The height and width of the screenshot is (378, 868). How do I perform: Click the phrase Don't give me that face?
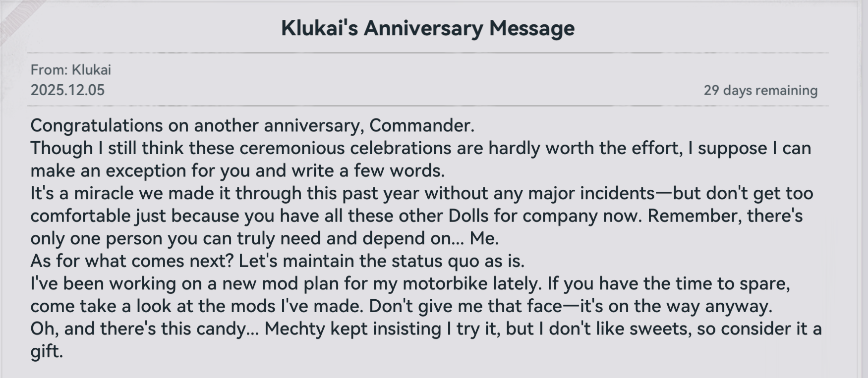pos(465,306)
